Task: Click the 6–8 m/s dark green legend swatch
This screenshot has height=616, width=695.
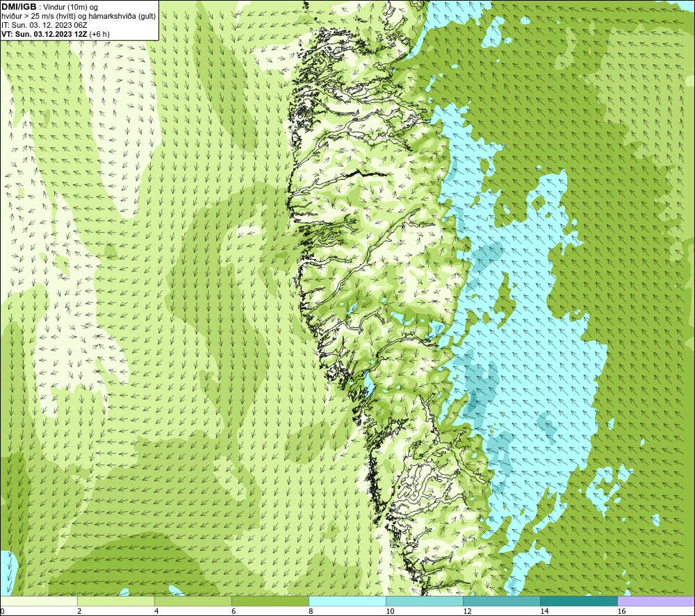Action: tap(270, 601)
